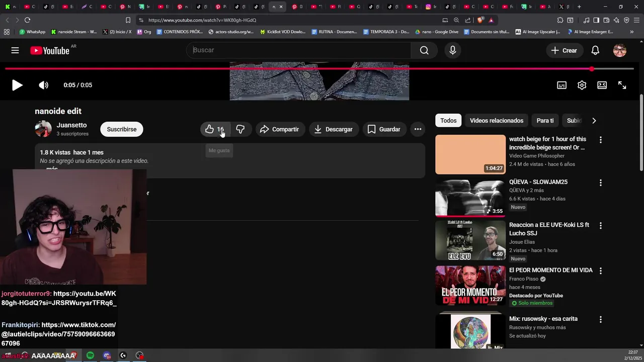Select the Videos relacionados chip
Image resolution: width=644 pixels, height=362 pixels.
(497, 121)
